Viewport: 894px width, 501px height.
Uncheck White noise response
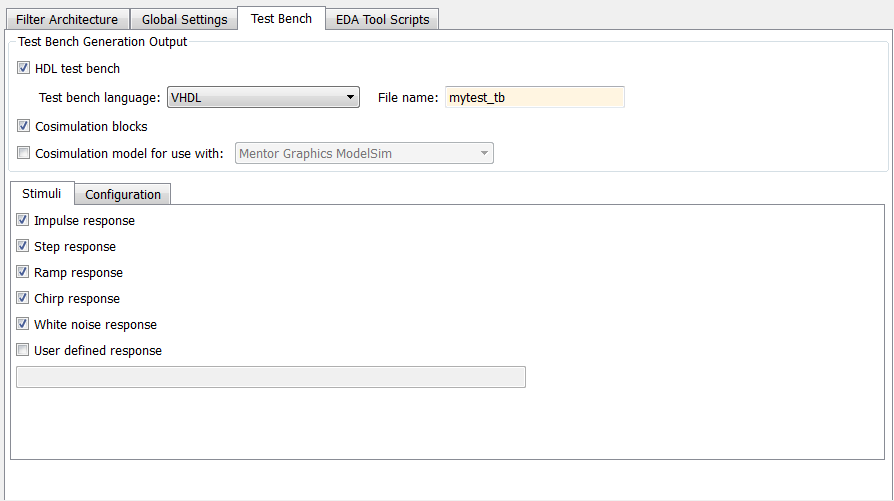(x=23, y=325)
